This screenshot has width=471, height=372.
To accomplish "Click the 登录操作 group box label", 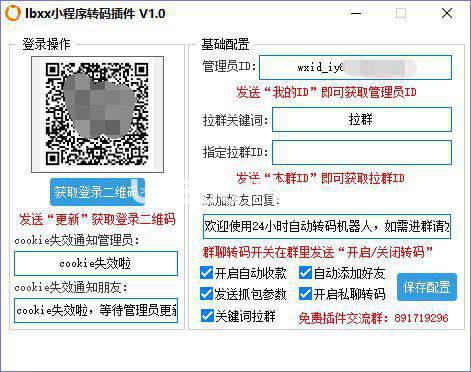I will pyautogui.click(x=46, y=44).
